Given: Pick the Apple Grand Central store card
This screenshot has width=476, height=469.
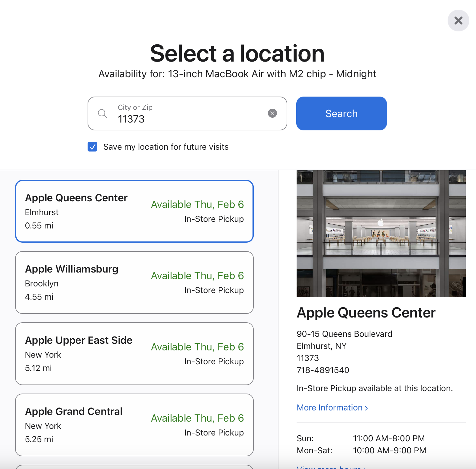Looking at the screenshot, I should click(x=134, y=425).
